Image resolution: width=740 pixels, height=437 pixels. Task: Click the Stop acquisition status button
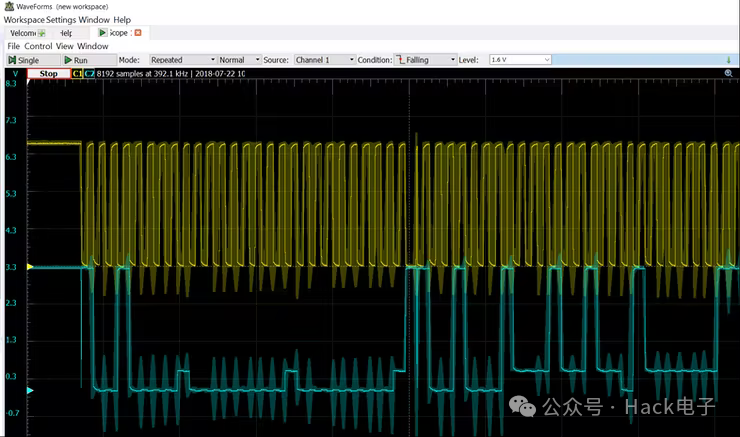48,73
